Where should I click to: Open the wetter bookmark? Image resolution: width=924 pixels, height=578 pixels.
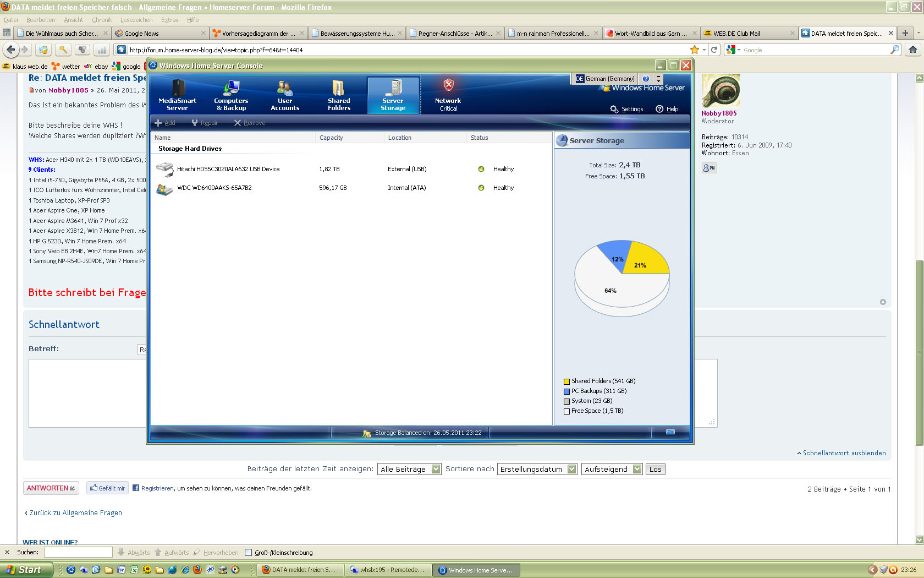pyautogui.click(x=66, y=67)
